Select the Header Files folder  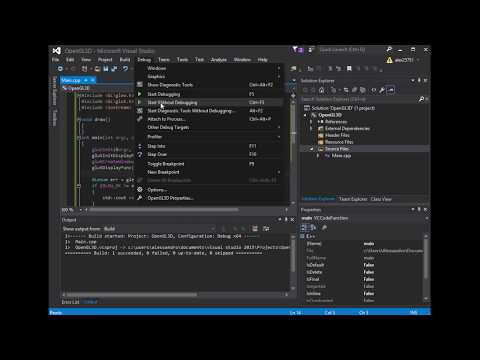pyautogui.click(x=334, y=135)
